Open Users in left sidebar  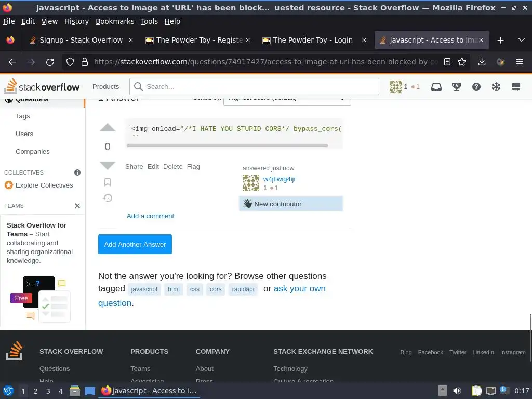(x=24, y=134)
